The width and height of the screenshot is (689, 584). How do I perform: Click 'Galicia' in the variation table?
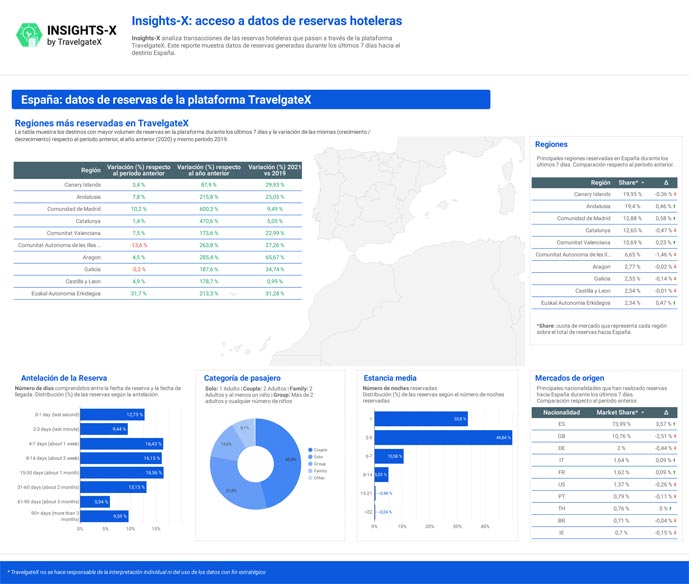coord(92,269)
